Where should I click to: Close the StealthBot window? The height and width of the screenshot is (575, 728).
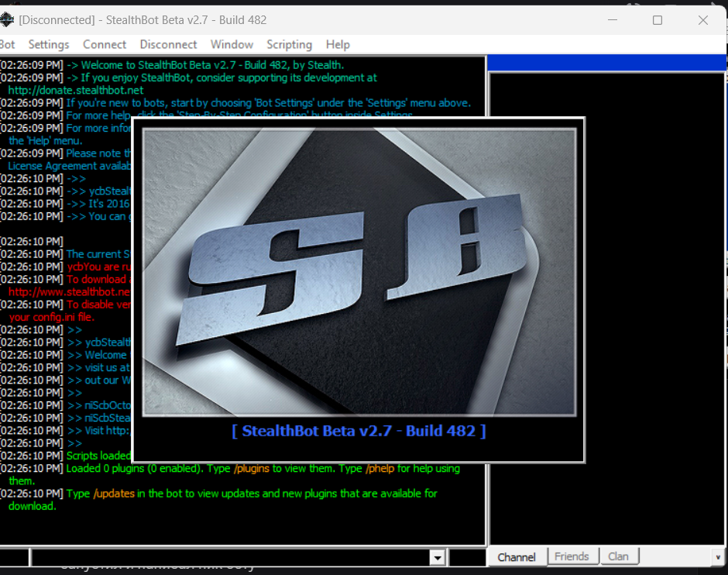[x=703, y=20]
